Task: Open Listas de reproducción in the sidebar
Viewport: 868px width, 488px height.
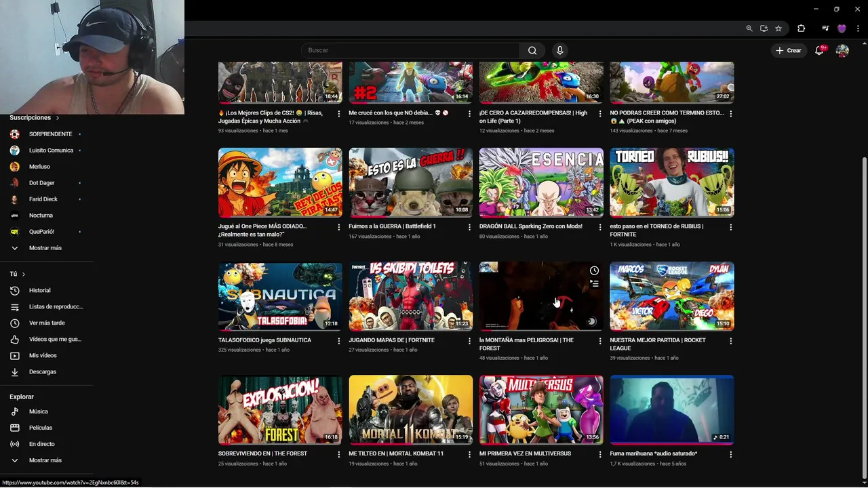Action: [46, 306]
